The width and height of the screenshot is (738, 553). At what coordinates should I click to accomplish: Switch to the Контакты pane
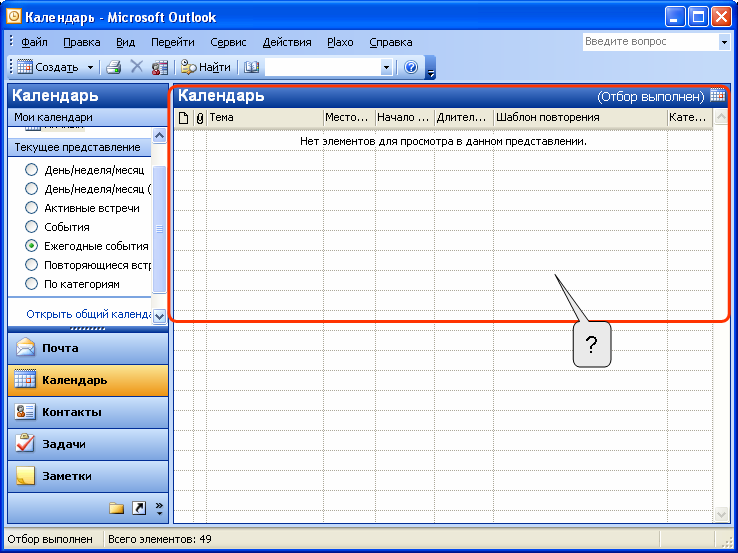point(88,412)
